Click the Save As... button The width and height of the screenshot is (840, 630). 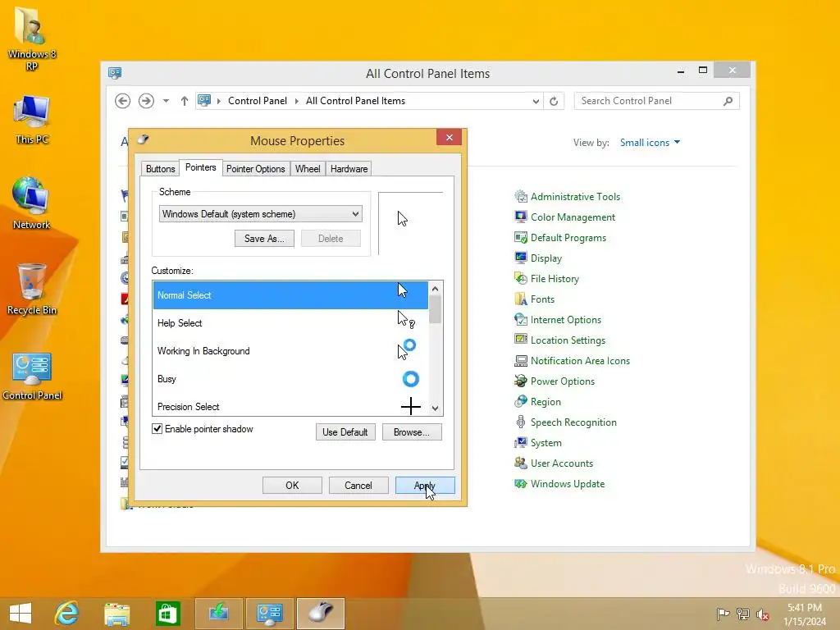tap(264, 239)
